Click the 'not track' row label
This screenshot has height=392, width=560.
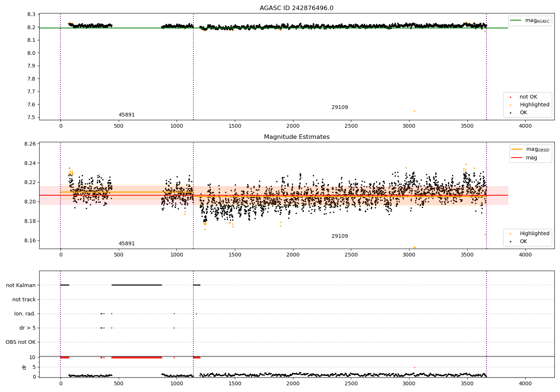24,299
